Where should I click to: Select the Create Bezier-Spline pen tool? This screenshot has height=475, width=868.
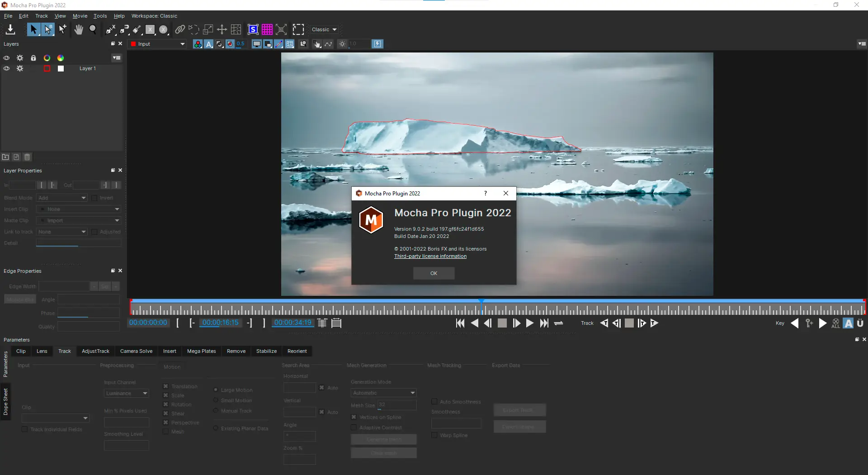click(124, 29)
